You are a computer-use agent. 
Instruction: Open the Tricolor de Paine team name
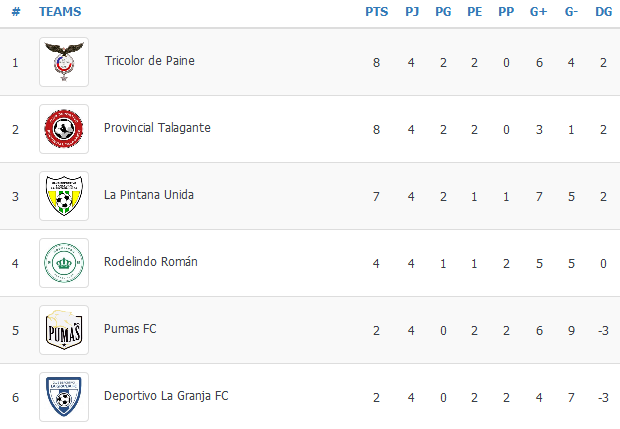149,61
